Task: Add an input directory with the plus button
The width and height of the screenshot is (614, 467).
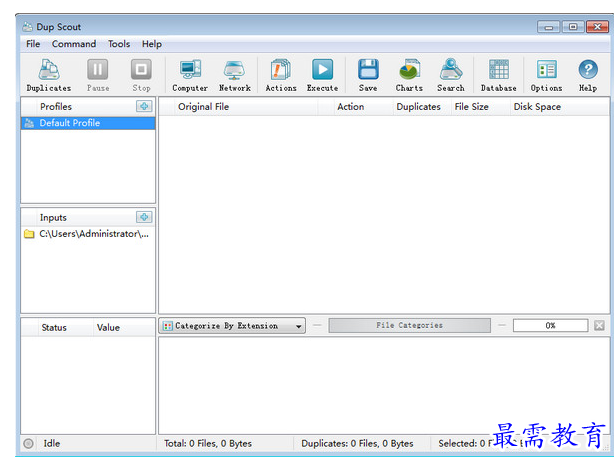Action: pyautogui.click(x=144, y=217)
